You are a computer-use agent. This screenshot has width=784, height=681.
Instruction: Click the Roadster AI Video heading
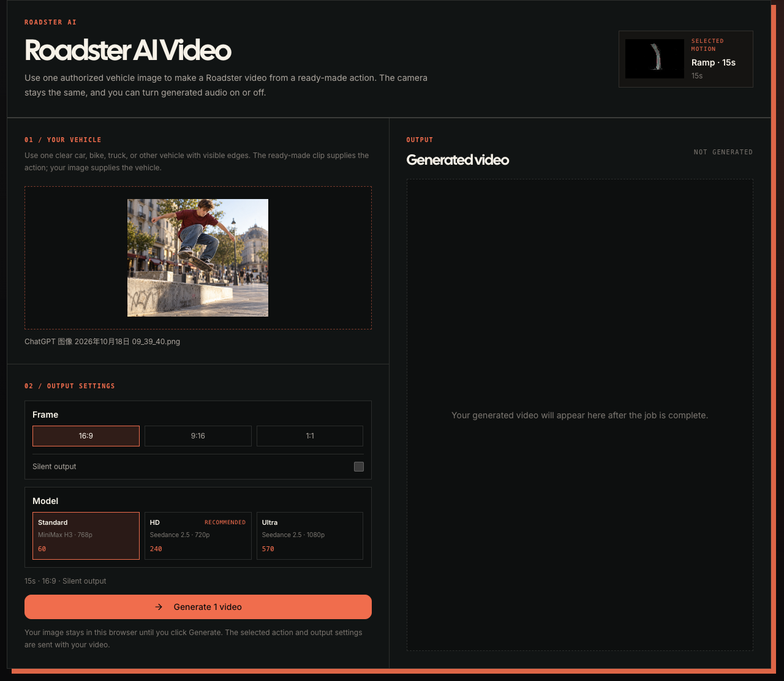pos(128,50)
